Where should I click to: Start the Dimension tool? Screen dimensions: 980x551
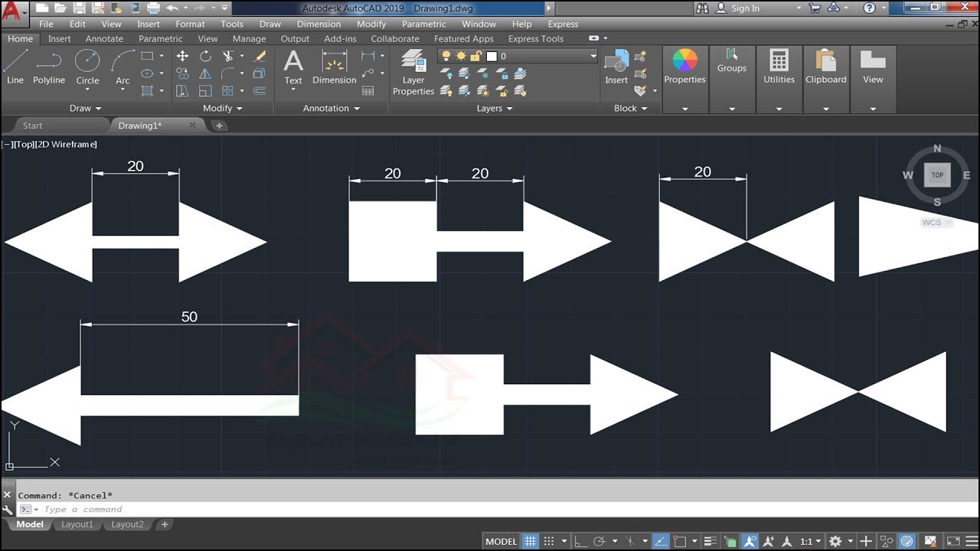click(x=335, y=67)
